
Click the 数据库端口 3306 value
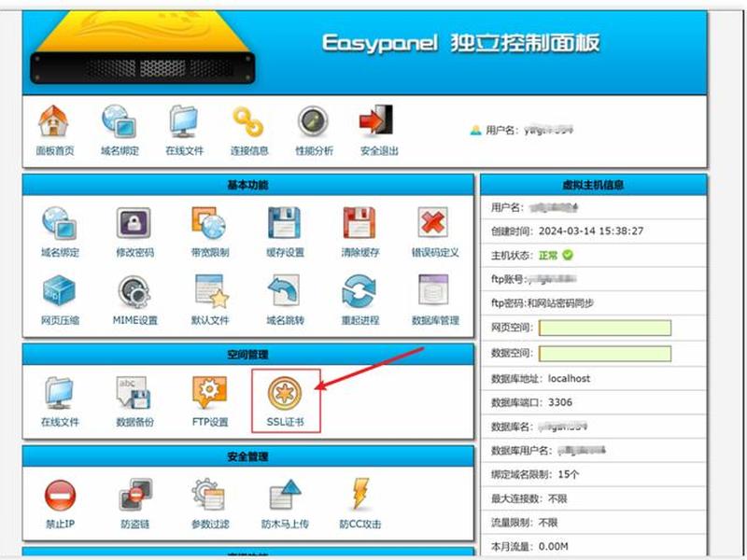(559, 402)
